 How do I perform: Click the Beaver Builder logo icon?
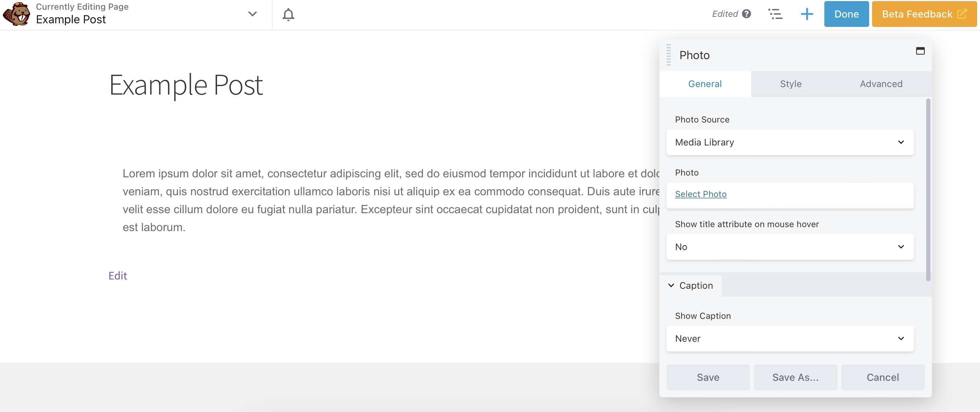tap(16, 14)
